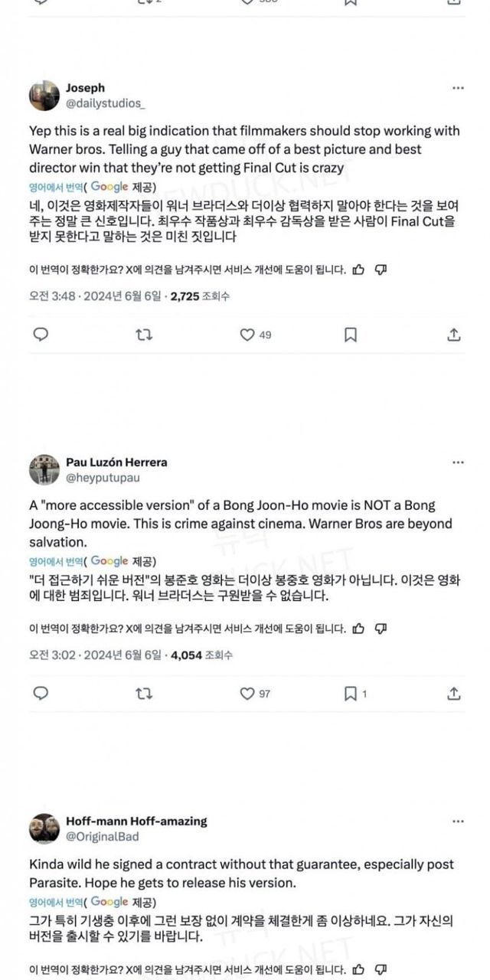Like Joseph's tweet with 49 likes
Image resolution: width=490 pixels, height=980 pixels.
[247, 335]
